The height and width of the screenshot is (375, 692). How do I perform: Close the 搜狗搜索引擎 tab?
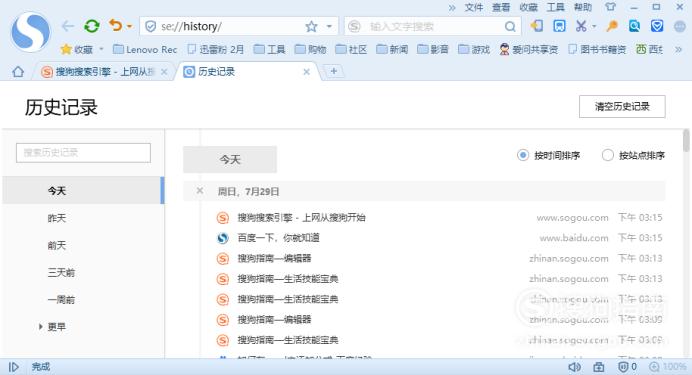coord(164,72)
